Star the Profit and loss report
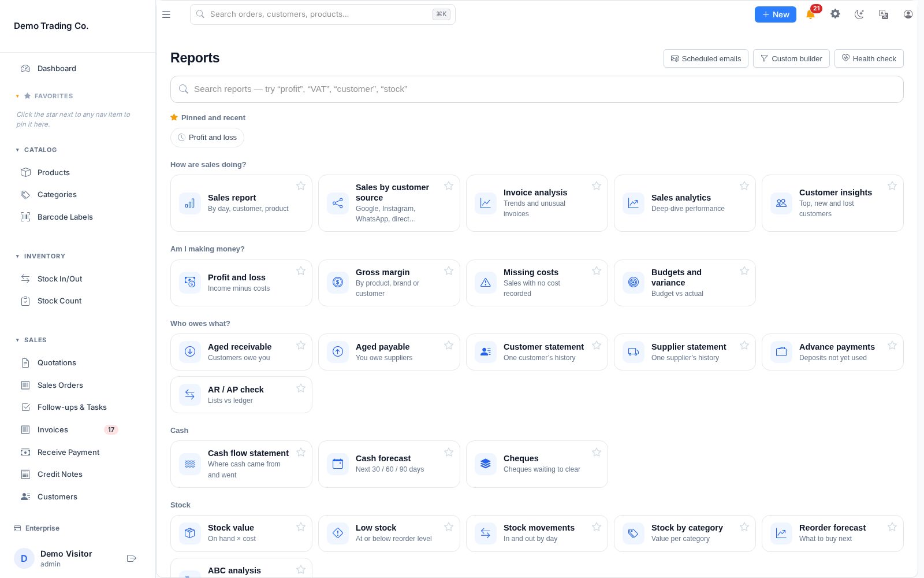The width and height of the screenshot is (924, 578). pyautogui.click(x=301, y=271)
